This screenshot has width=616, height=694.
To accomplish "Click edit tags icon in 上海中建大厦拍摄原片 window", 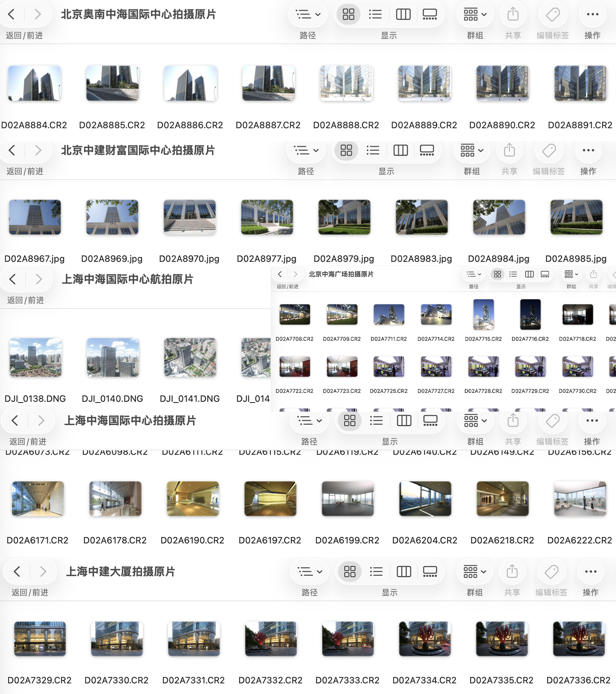I will (x=551, y=571).
